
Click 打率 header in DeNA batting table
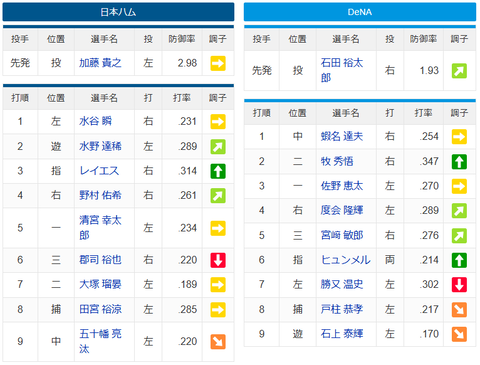[x=423, y=113]
